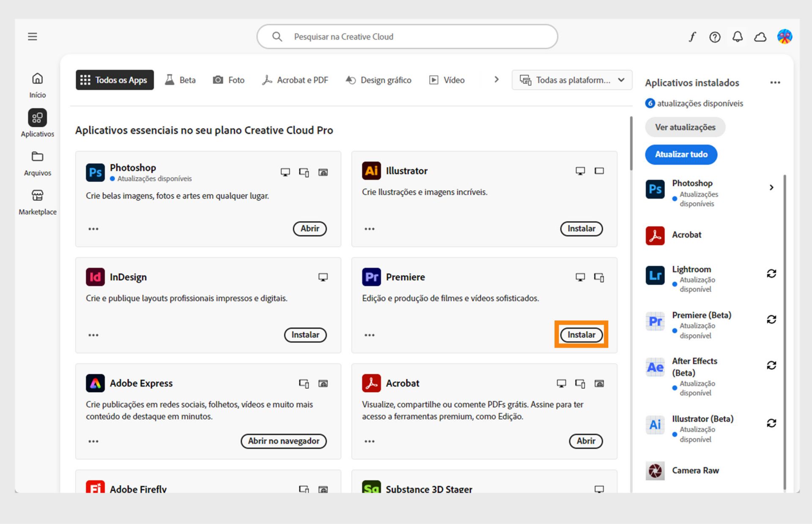Click the installed apps panel scrollbar
The height and width of the screenshot is (524, 812).
coord(785,332)
